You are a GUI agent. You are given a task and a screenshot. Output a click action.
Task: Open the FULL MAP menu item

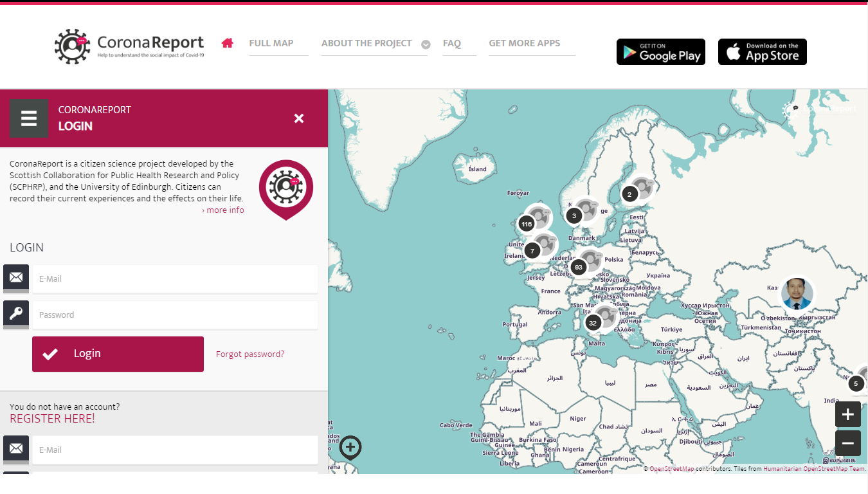[271, 43]
